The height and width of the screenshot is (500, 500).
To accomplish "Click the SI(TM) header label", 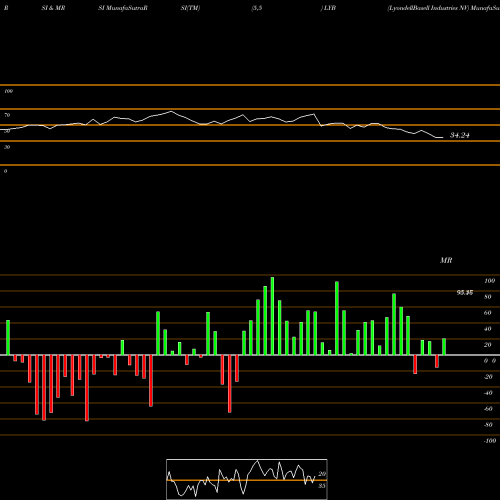I will [x=190, y=8].
